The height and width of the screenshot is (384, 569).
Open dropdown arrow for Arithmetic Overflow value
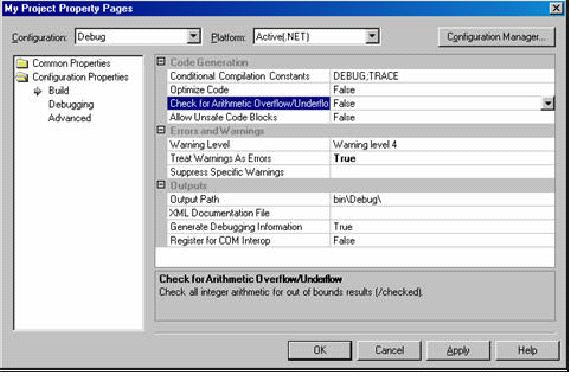[547, 104]
